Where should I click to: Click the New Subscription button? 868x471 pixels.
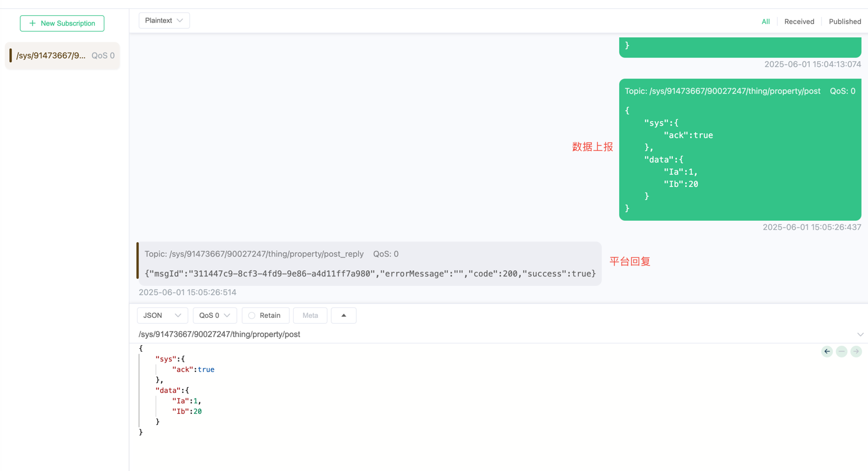click(x=62, y=23)
